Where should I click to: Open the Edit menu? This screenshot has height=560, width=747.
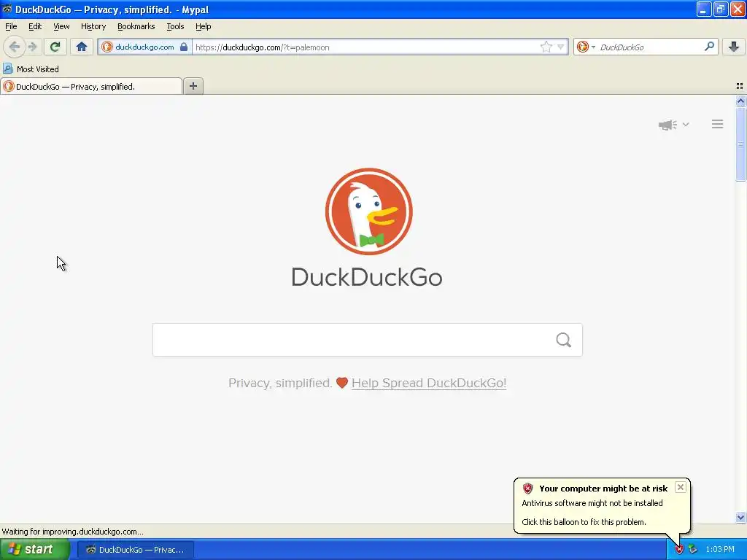coord(35,26)
